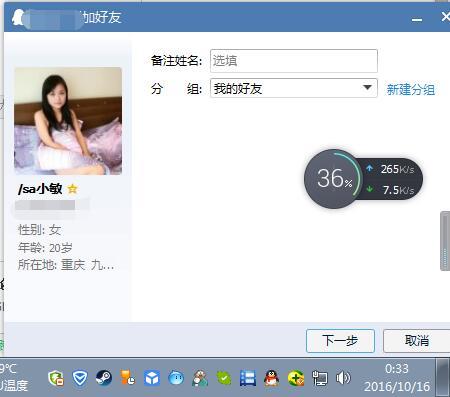Image resolution: width=450 pixels, height=397 pixels.
Task: Open the speaker volume tray icon
Action: (343, 378)
